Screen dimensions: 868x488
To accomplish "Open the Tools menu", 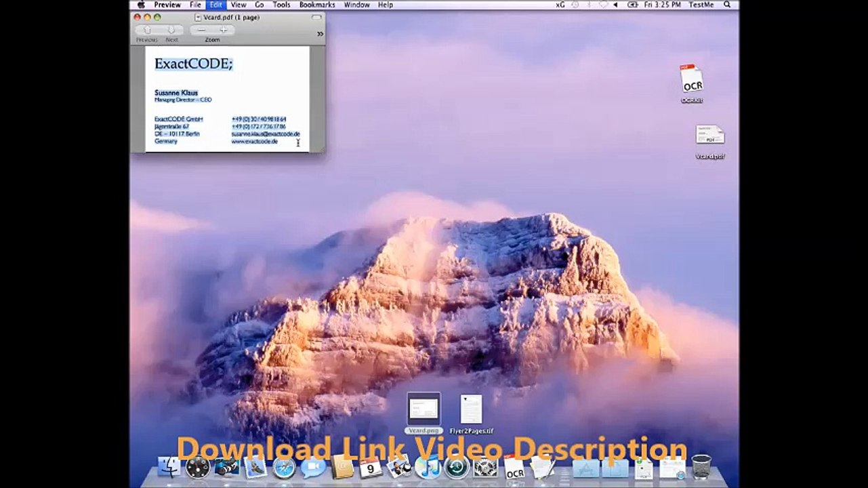I will pos(282,5).
